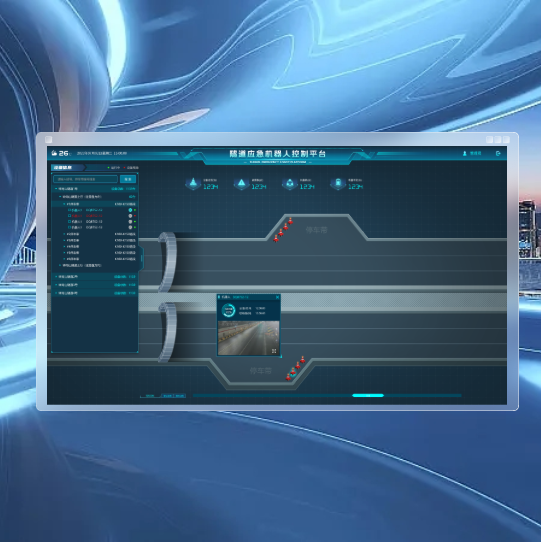Screen dimensions: 541x542
Task: Select the highlighted cone robot in lower parking bay
Action: pos(293,372)
